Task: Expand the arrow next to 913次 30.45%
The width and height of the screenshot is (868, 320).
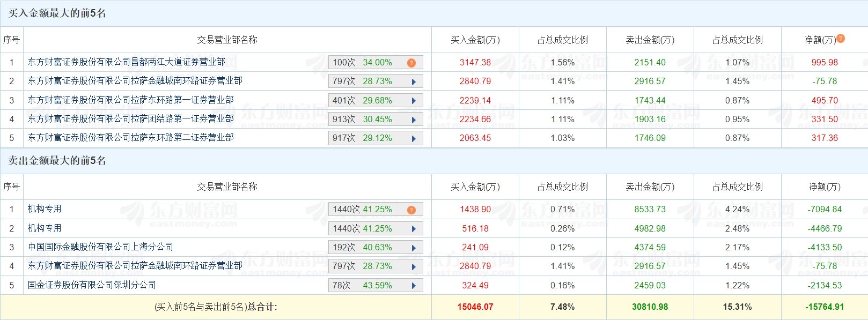Action: point(414,120)
